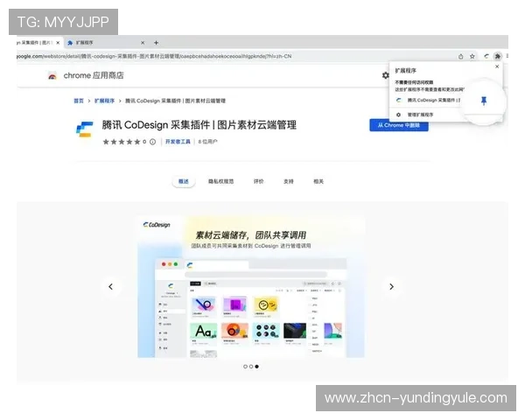Click the 腾讯 CoDesign 采集插件 page title
The image size is (525, 420).
point(199,125)
